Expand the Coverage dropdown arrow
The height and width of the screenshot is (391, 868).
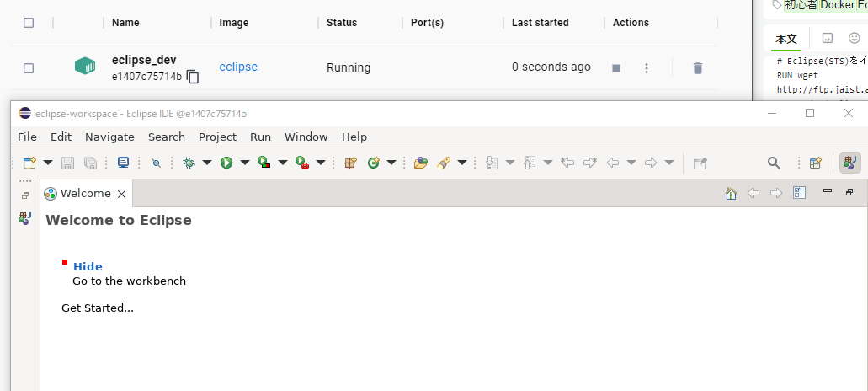283,163
